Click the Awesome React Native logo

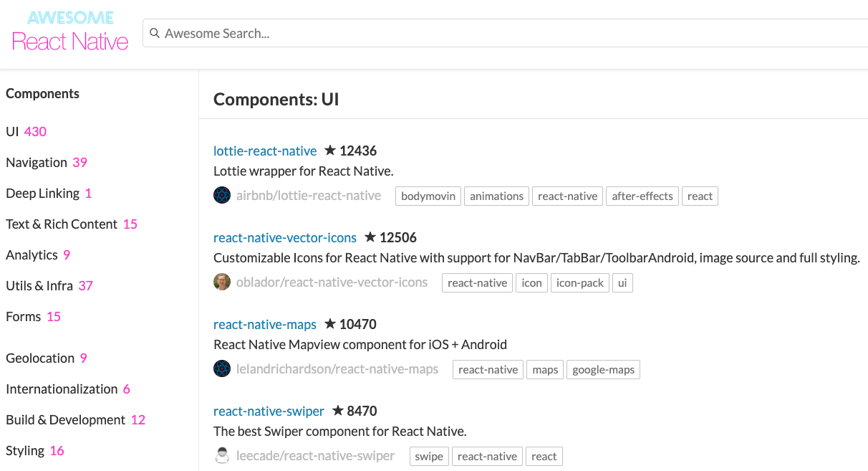click(70, 32)
